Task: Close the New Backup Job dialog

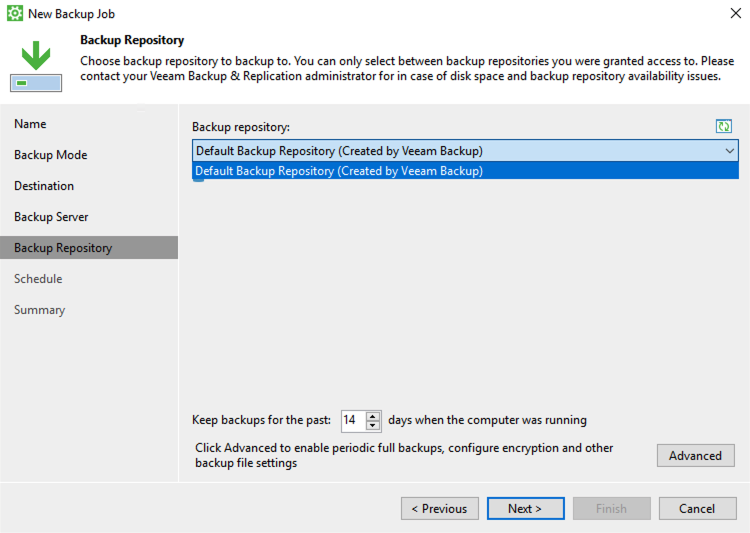Action: pos(736,13)
